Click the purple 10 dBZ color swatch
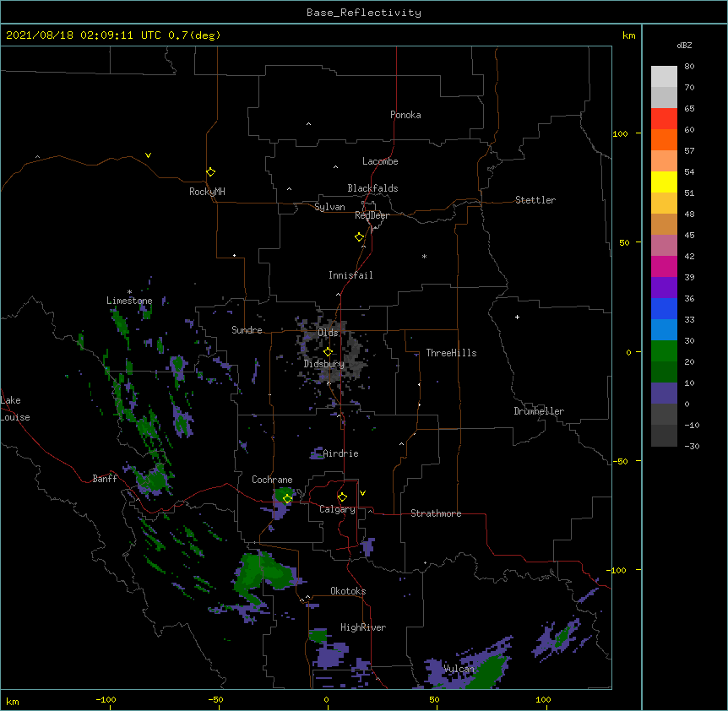The image size is (728, 711). pyautogui.click(x=664, y=393)
